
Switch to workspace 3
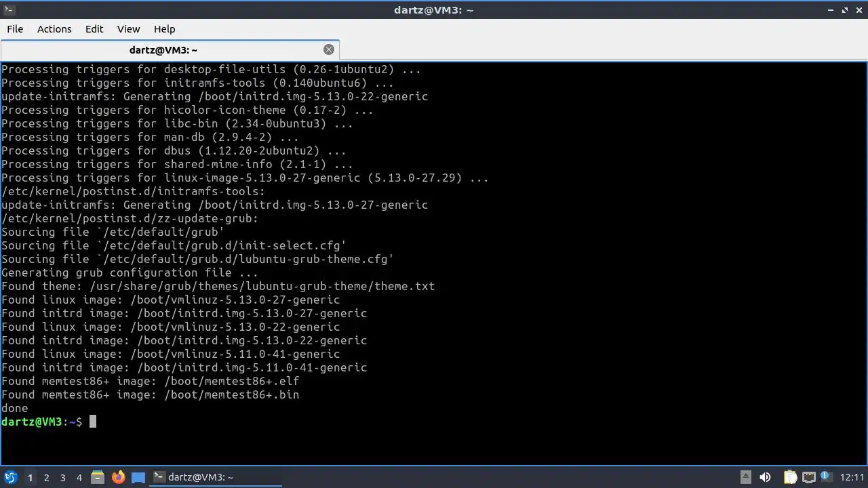click(x=62, y=478)
